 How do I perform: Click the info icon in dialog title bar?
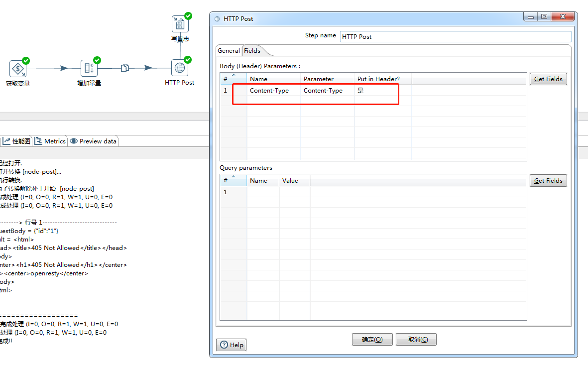tap(217, 18)
